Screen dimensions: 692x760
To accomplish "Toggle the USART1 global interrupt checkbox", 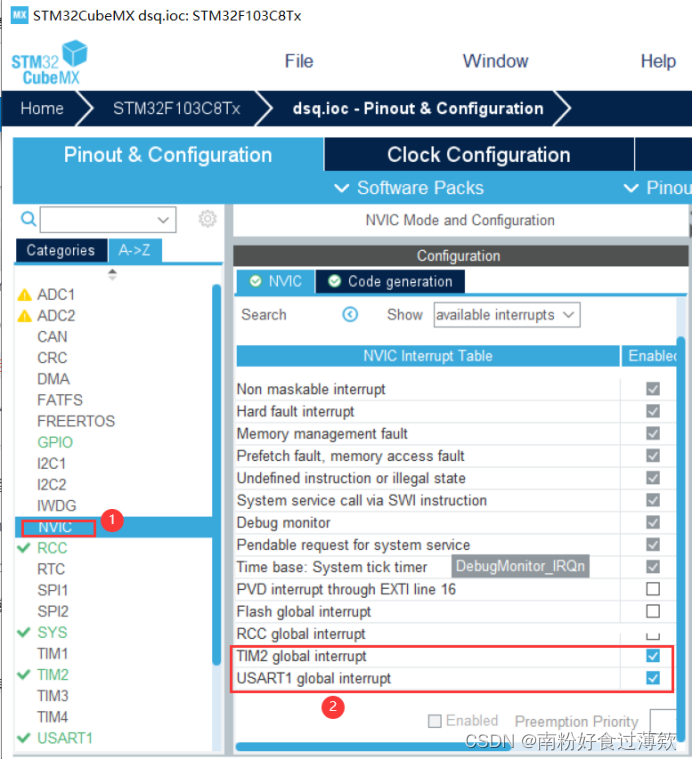I will [x=653, y=678].
